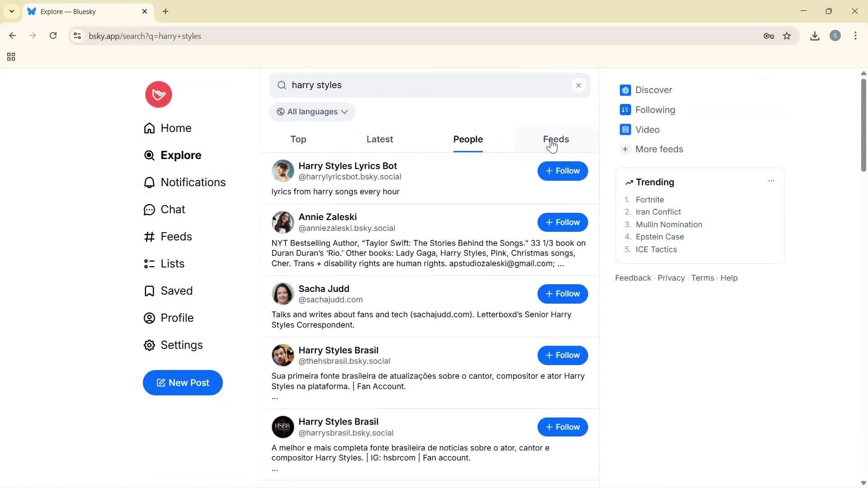This screenshot has width=868, height=488.
Task: Open the Home sidebar icon
Action: pos(149,128)
